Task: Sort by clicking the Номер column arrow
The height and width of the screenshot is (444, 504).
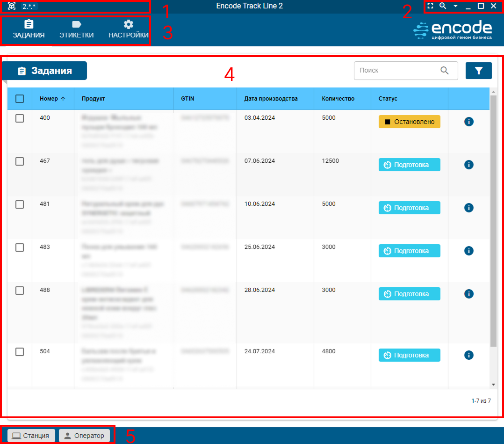Action: pyautogui.click(x=63, y=99)
